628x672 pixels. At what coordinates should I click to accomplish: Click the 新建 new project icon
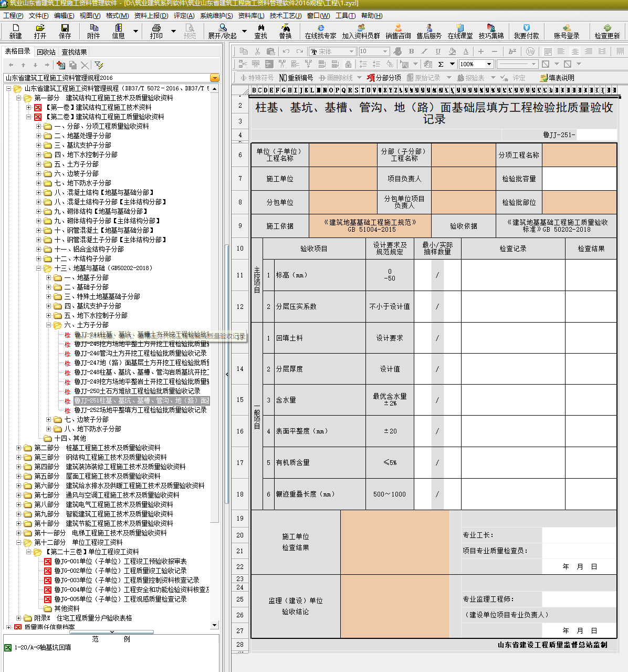point(16,31)
